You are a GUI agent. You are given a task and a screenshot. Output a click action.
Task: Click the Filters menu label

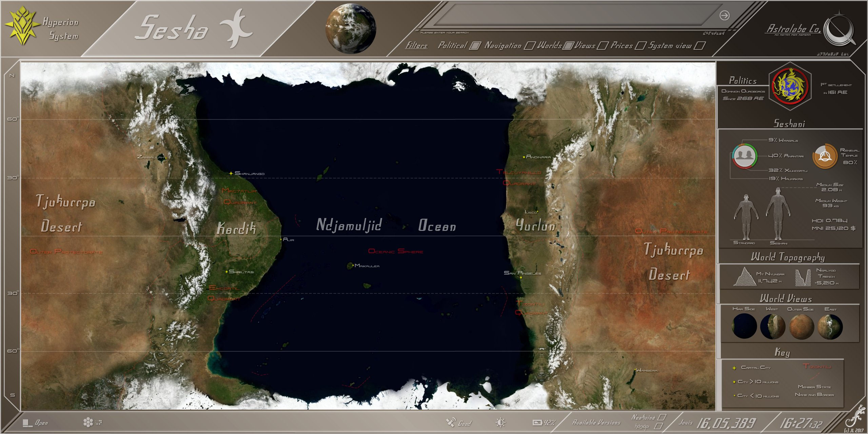coord(417,44)
